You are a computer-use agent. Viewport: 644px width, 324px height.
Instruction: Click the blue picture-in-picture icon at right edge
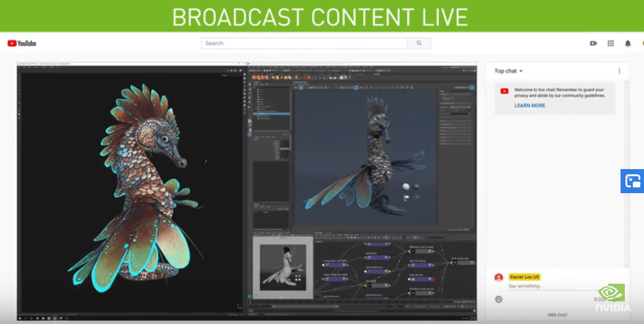(x=632, y=181)
